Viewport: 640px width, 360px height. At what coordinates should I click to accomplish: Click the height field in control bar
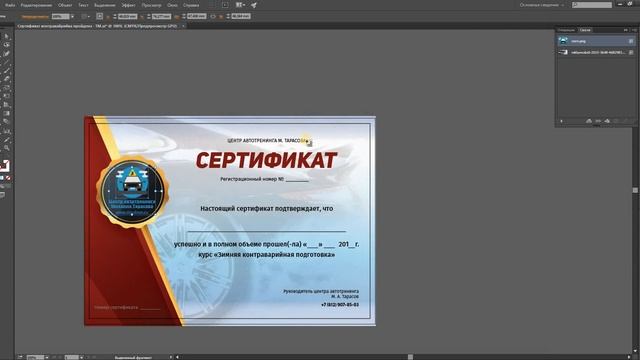pos(241,16)
